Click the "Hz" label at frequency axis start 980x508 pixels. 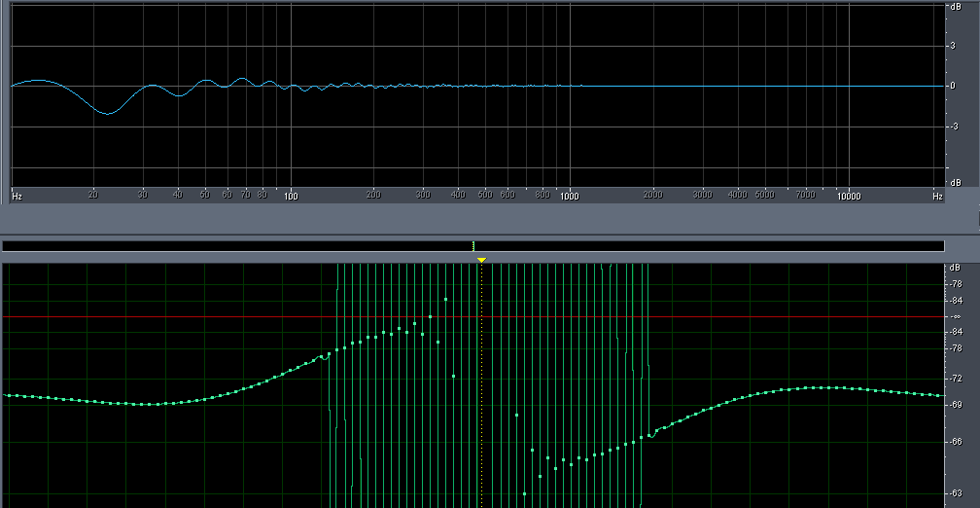pyautogui.click(x=17, y=196)
